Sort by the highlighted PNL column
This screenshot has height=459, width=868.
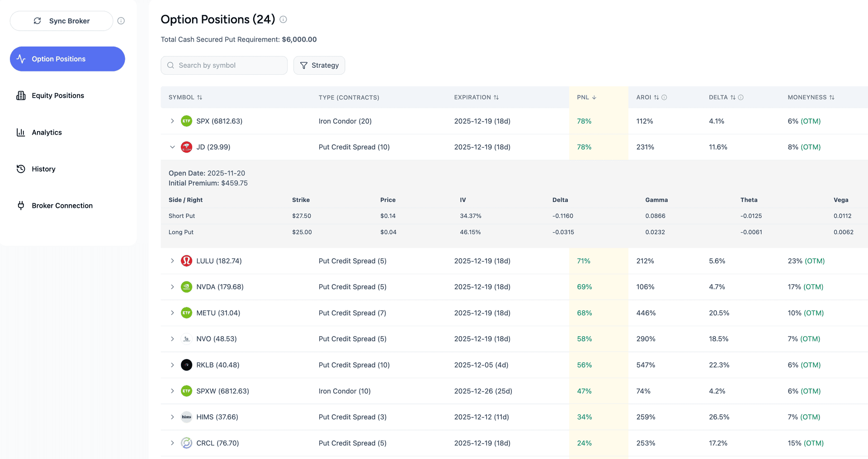coord(586,98)
